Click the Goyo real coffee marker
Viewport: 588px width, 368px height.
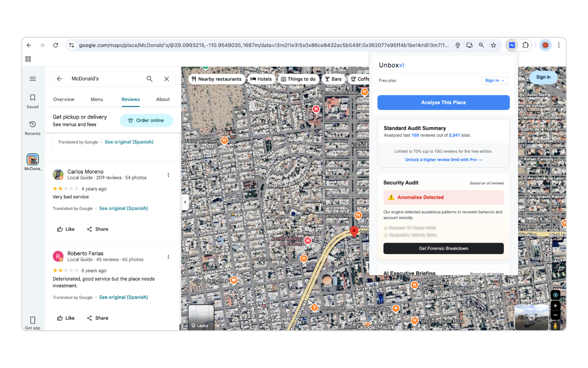(x=234, y=280)
